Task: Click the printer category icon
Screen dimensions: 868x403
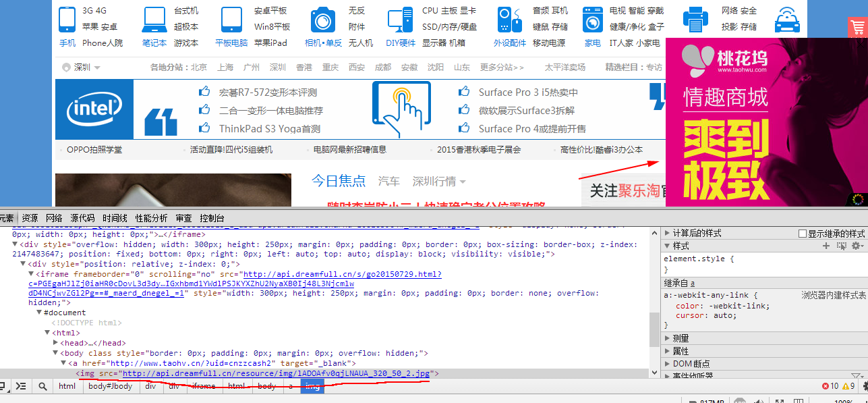Action: (x=695, y=20)
